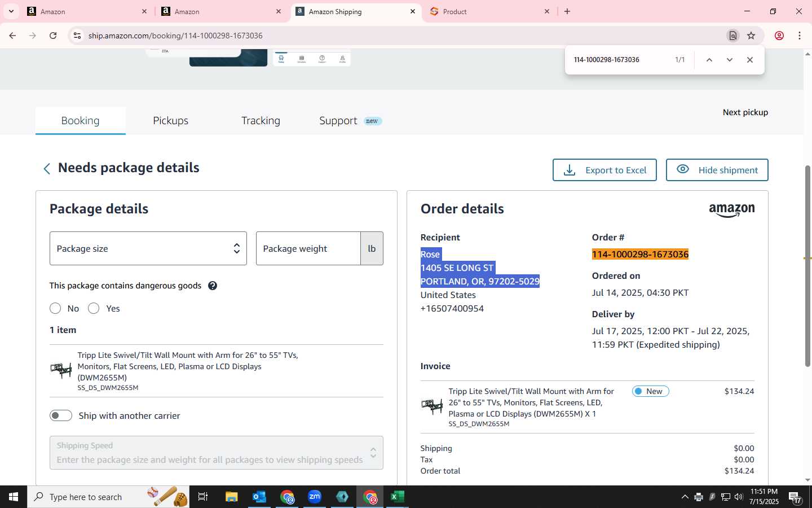Image resolution: width=812 pixels, height=508 pixels.
Task: Open Zoom from taskbar
Action: coord(315,497)
